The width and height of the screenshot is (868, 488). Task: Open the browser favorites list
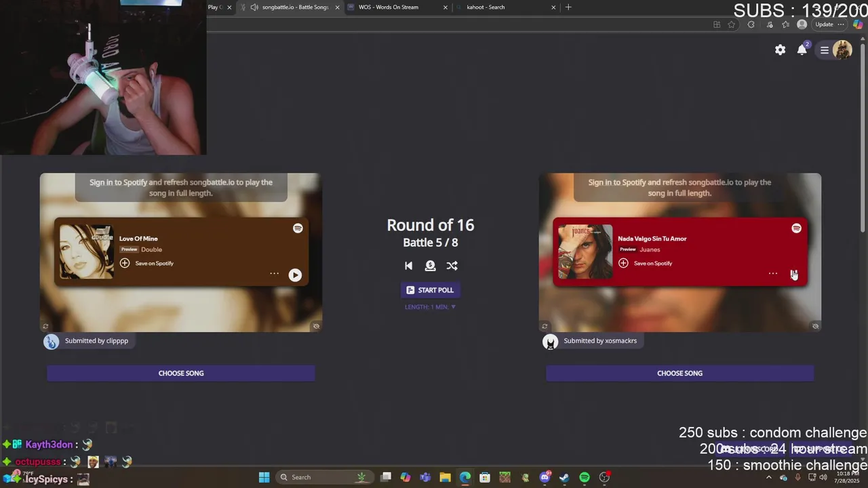785,24
